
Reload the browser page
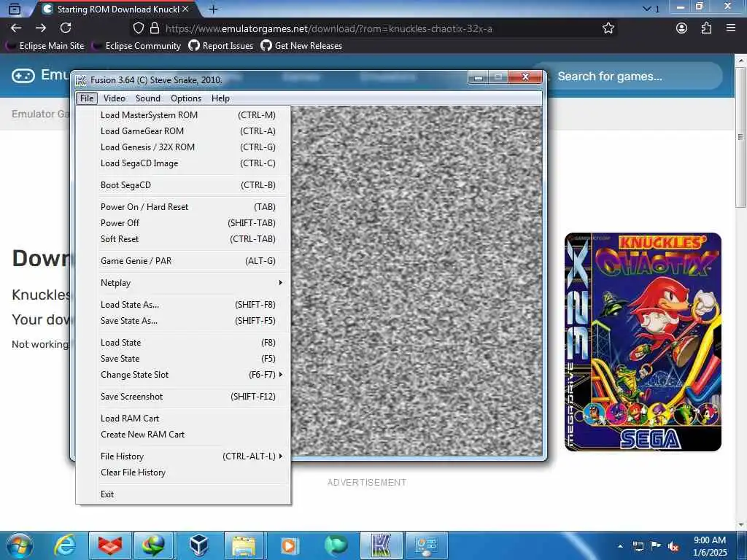click(x=66, y=28)
